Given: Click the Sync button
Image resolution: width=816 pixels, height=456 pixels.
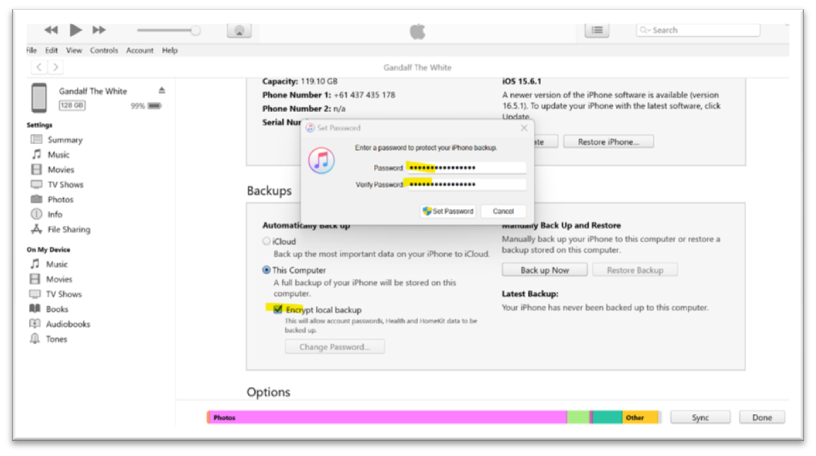Looking at the screenshot, I should tap(700, 417).
